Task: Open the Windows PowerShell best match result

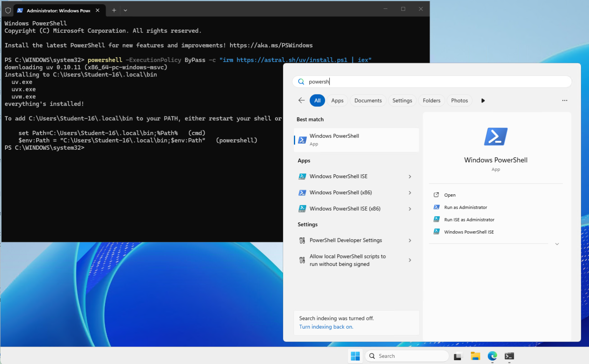Action: pos(357,140)
